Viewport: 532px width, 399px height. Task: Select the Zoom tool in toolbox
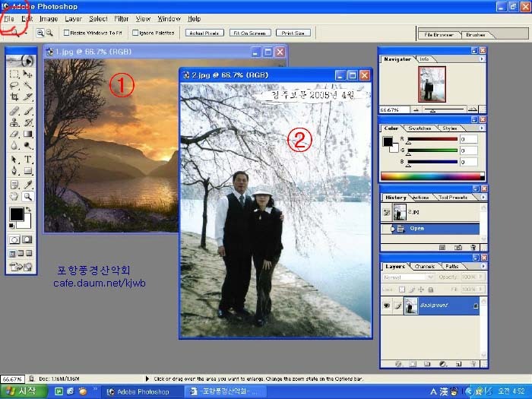28,196
